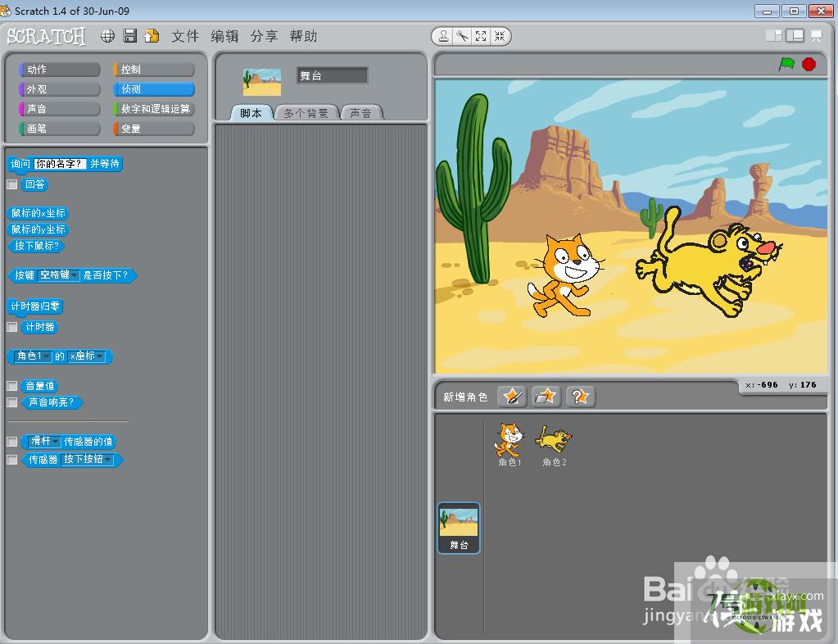Click the yellow lion sprite on stage
The image size is (838, 644).
708,263
